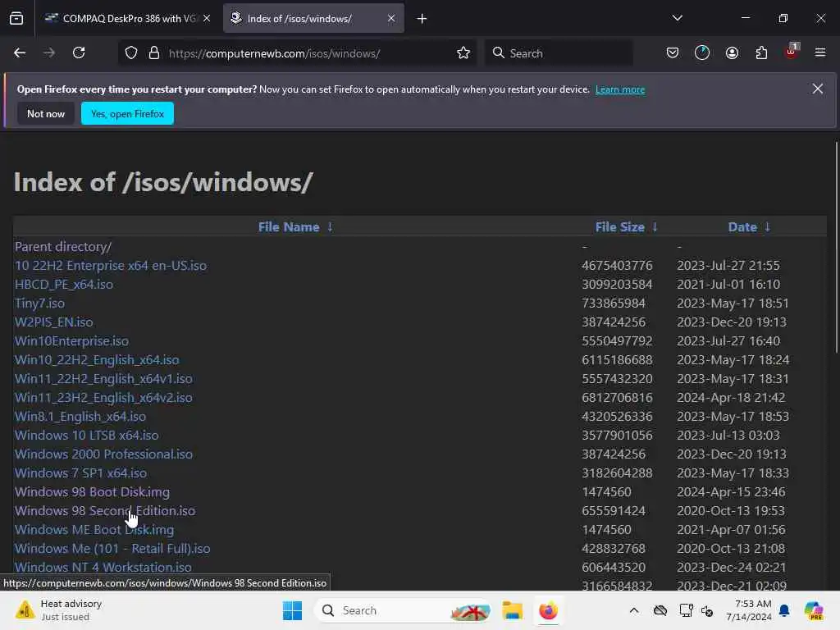This screenshot has height=630, width=840.
Task: Open the taskbar clock showing 7:53 AM
Action: point(748,610)
